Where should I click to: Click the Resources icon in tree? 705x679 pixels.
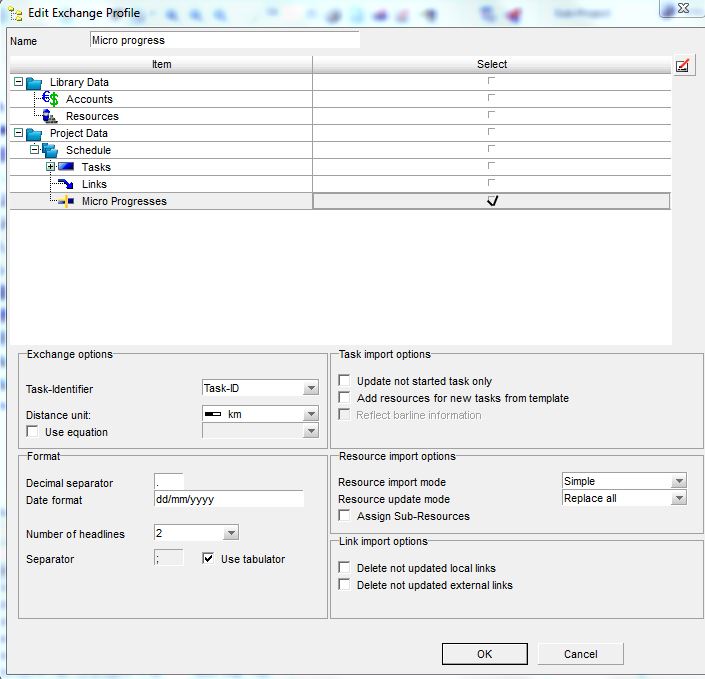coord(49,116)
